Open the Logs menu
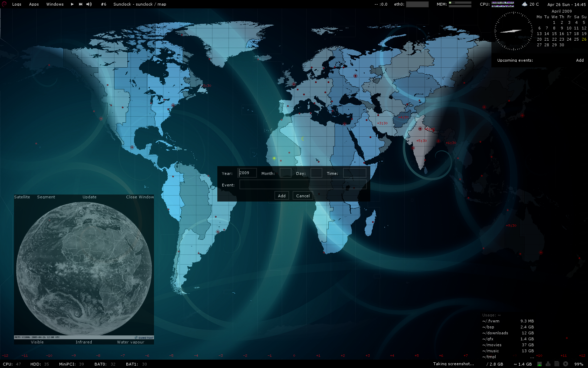Image resolution: width=588 pixels, height=368 pixels. [x=16, y=4]
